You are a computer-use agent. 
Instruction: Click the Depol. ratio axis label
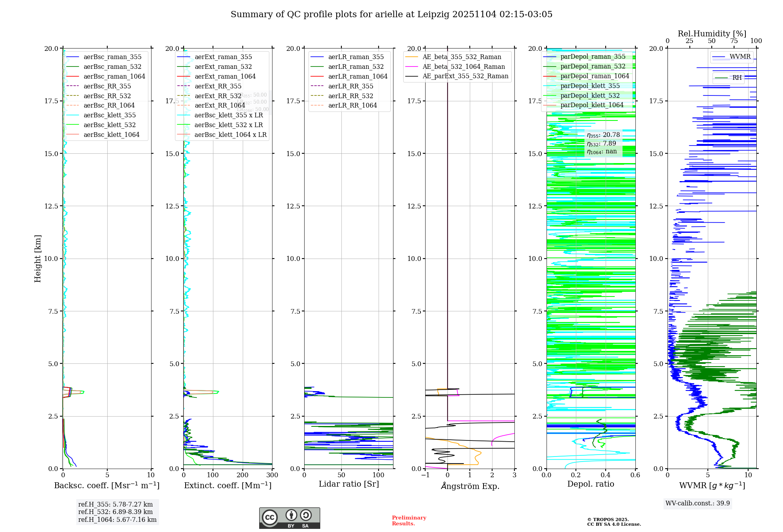[590, 484]
